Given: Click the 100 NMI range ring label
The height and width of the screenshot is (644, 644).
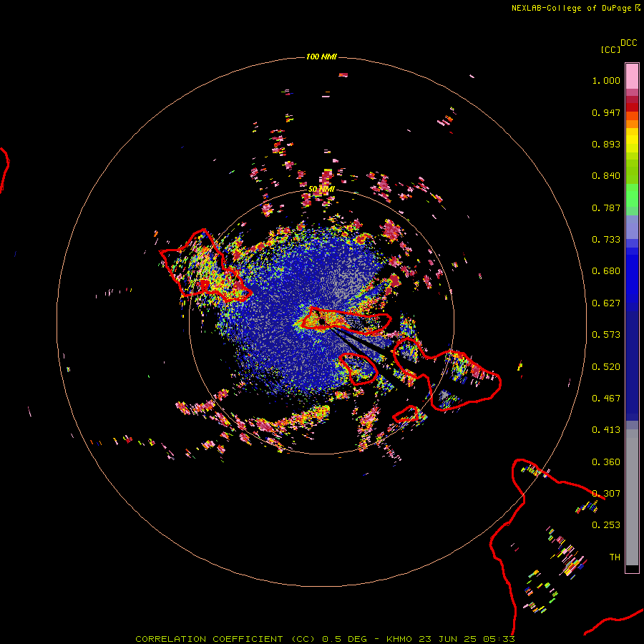Looking at the screenshot, I should tap(321, 57).
